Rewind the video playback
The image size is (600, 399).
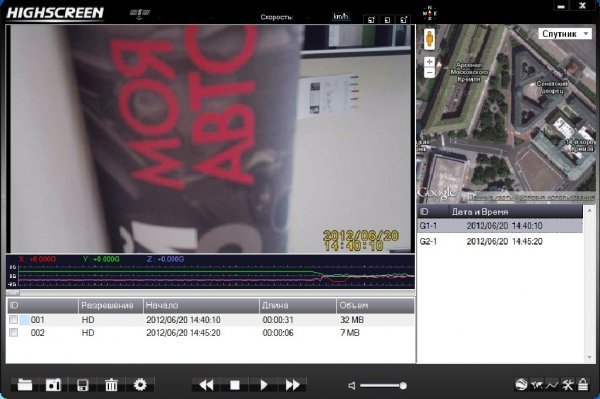tap(206, 385)
